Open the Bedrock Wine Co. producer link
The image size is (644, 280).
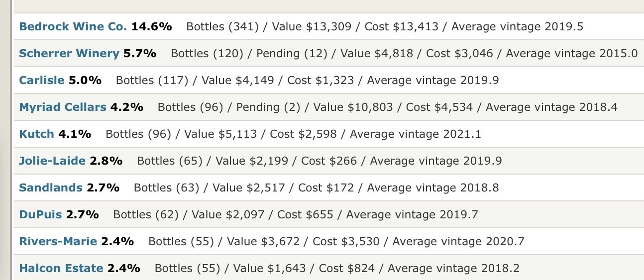[73, 27]
